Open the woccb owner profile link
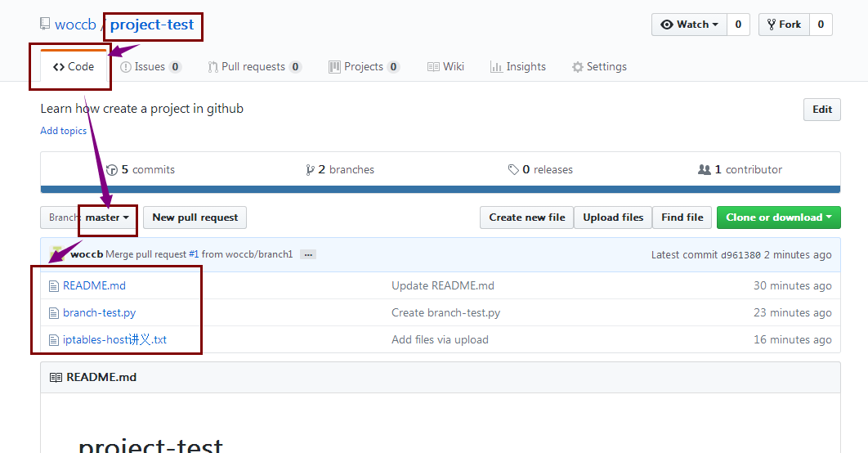 pos(75,25)
